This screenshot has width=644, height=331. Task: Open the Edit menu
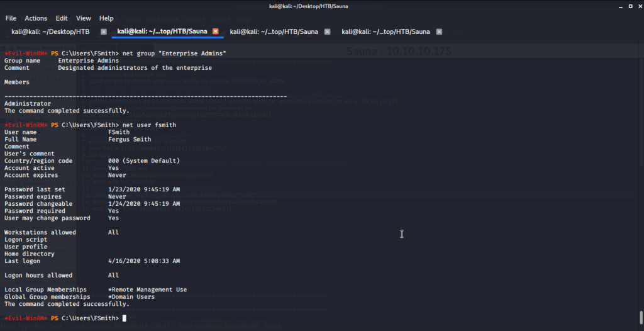coord(62,18)
